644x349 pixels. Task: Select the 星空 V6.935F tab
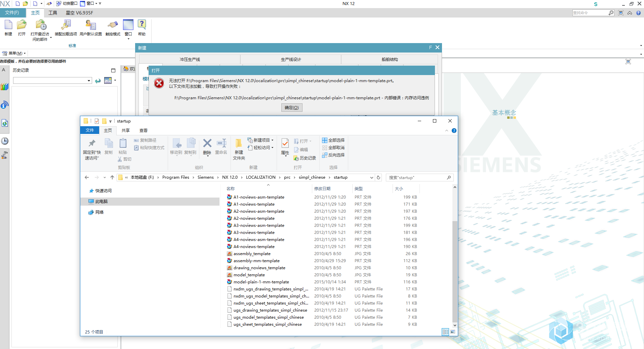[x=79, y=13]
